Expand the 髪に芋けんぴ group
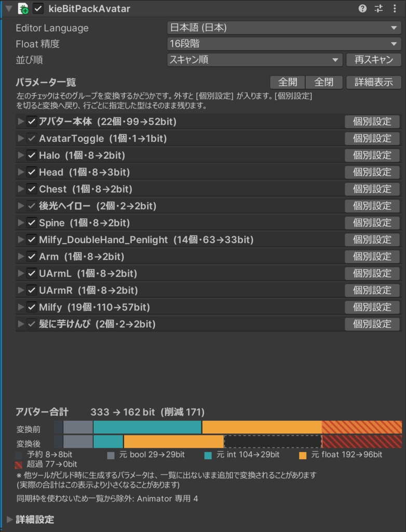Viewport: 406px width, 532px height. (x=21, y=324)
